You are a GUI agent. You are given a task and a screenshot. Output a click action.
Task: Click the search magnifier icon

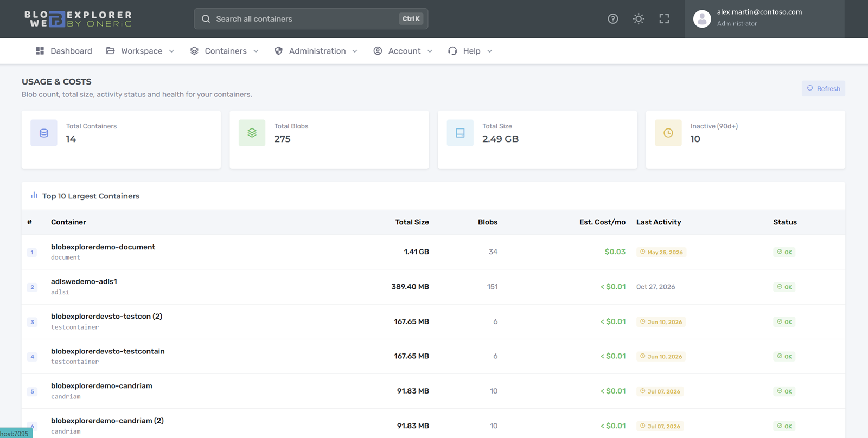[x=206, y=19]
